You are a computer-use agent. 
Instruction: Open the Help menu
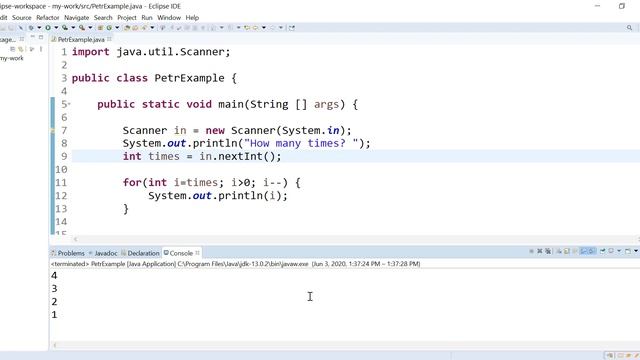[x=192, y=18]
